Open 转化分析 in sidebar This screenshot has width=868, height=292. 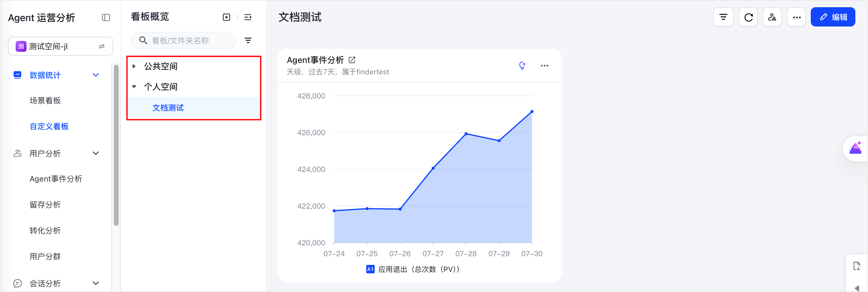[45, 231]
